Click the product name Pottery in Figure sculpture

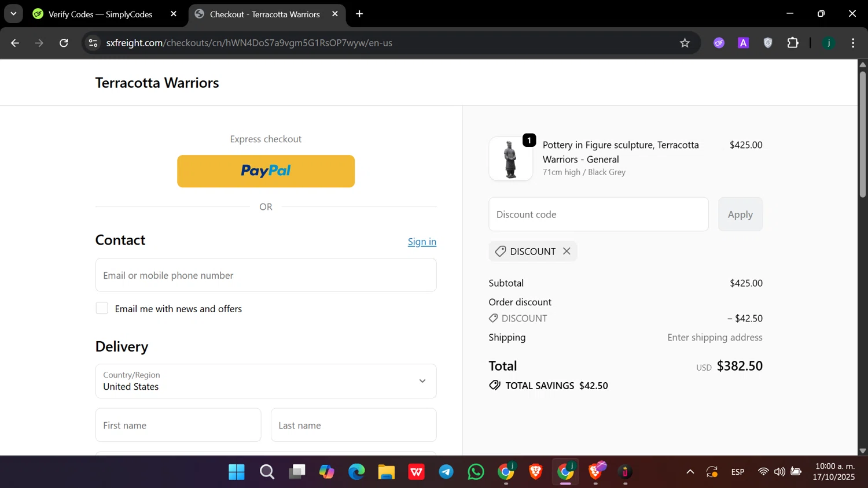(x=621, y=152)
